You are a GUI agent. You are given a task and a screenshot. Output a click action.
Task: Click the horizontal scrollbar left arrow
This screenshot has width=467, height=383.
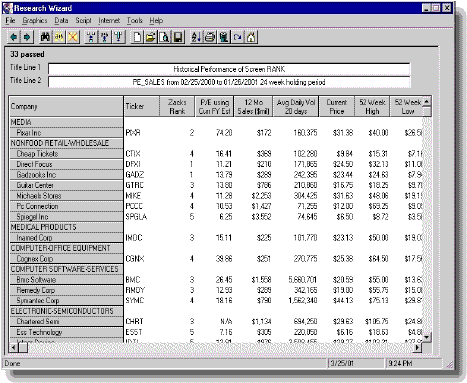(14, 348)
